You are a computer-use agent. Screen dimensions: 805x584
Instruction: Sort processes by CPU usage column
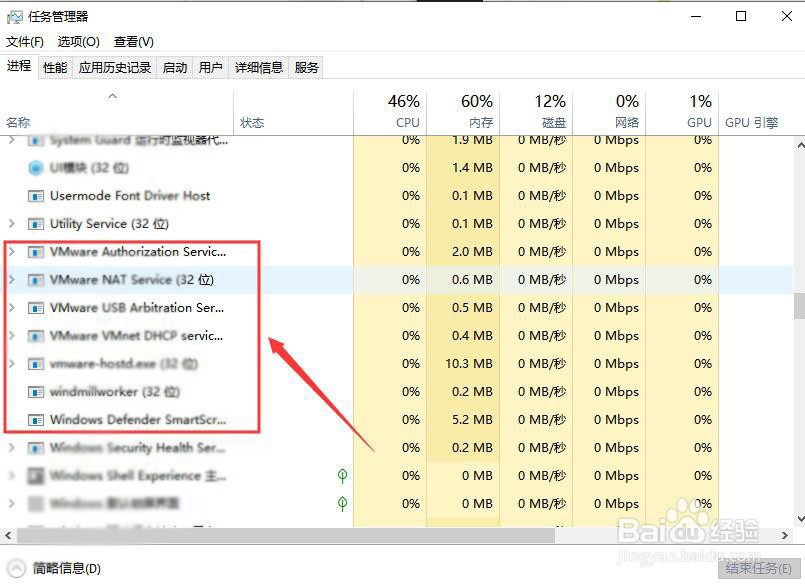click(390, 113)
